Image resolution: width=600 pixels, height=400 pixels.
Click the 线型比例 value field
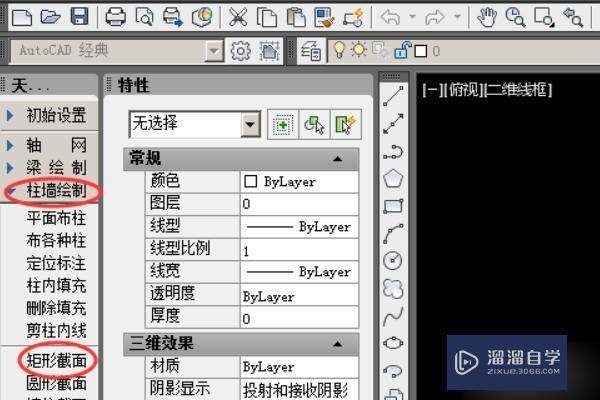pos(299,250)
